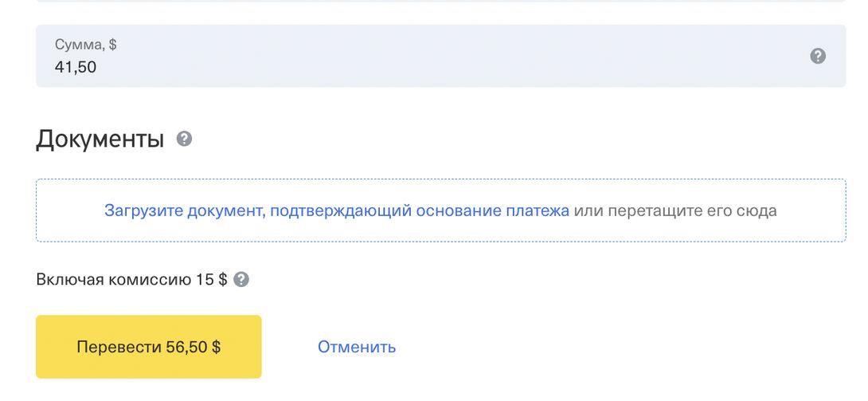Click the word 'Загрузите' in the upload area
Screen dimensions: 868x401
click(x=144, y=211)
